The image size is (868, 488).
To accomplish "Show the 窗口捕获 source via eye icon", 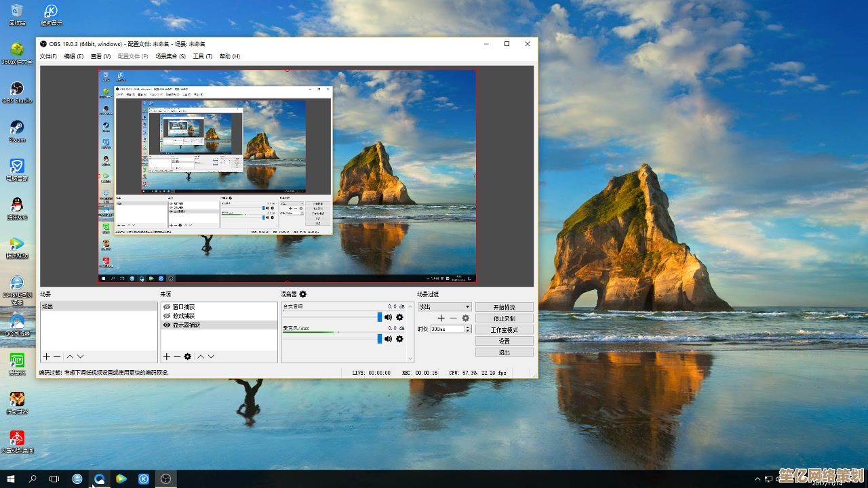I will point(167,307).
